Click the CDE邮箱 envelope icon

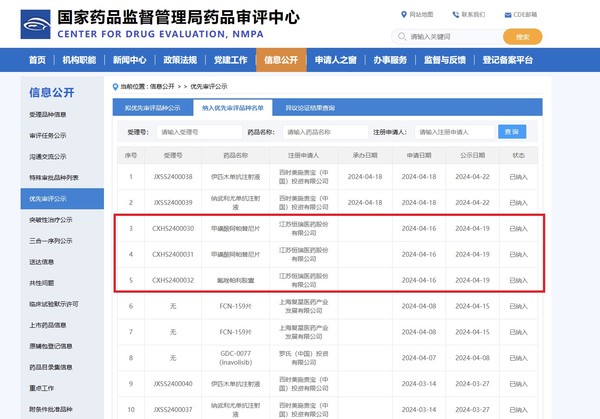[508, 15]
